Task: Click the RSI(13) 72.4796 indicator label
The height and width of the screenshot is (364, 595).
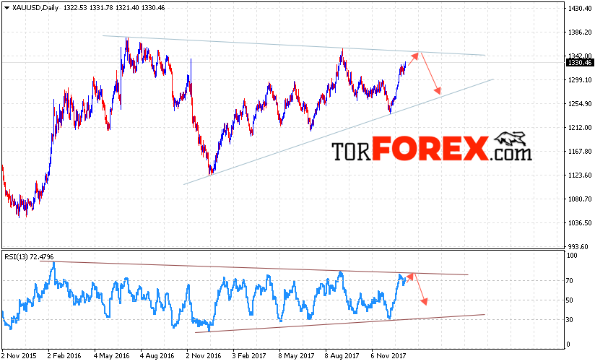Action: point(29,257)
